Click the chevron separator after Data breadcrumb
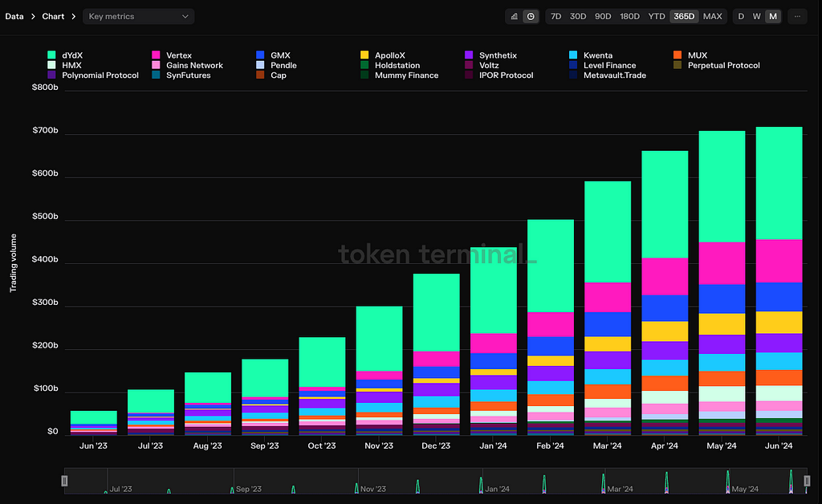 [33, 16]
